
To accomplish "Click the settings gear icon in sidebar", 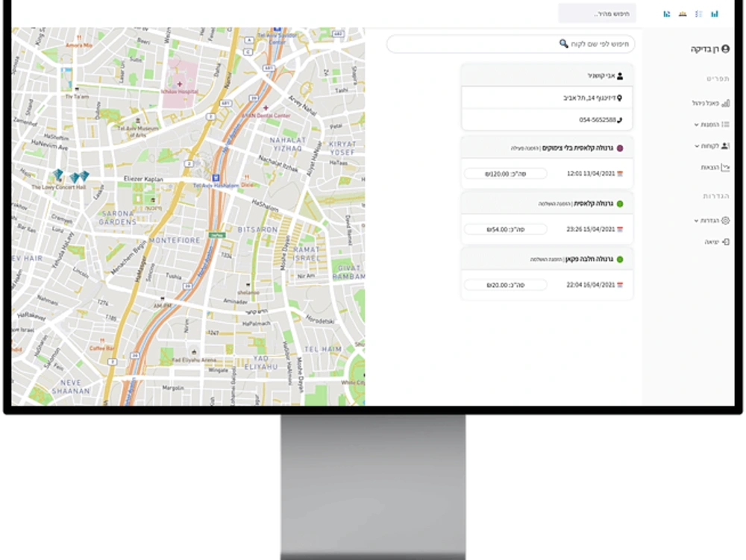I will click(726, 221).
